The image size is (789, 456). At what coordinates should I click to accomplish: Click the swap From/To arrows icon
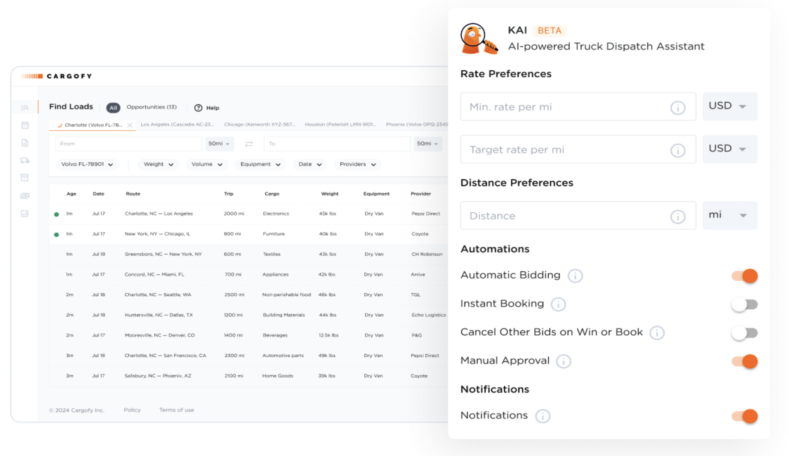248,144
